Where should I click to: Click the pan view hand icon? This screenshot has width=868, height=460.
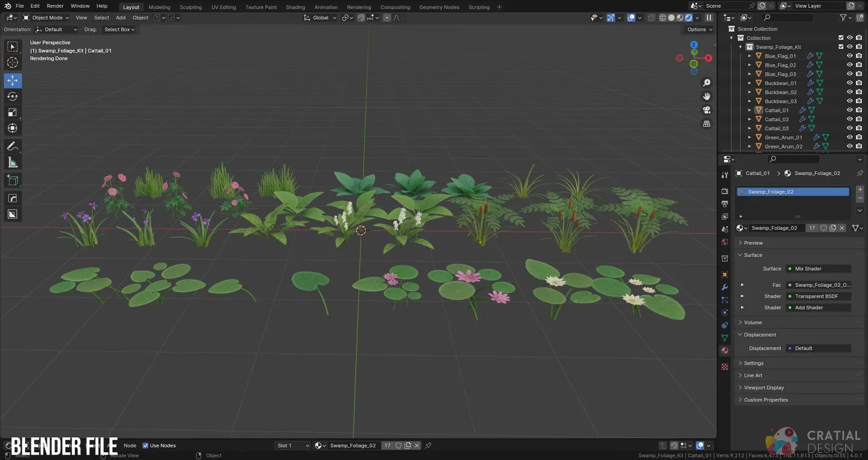click(707, 96)
